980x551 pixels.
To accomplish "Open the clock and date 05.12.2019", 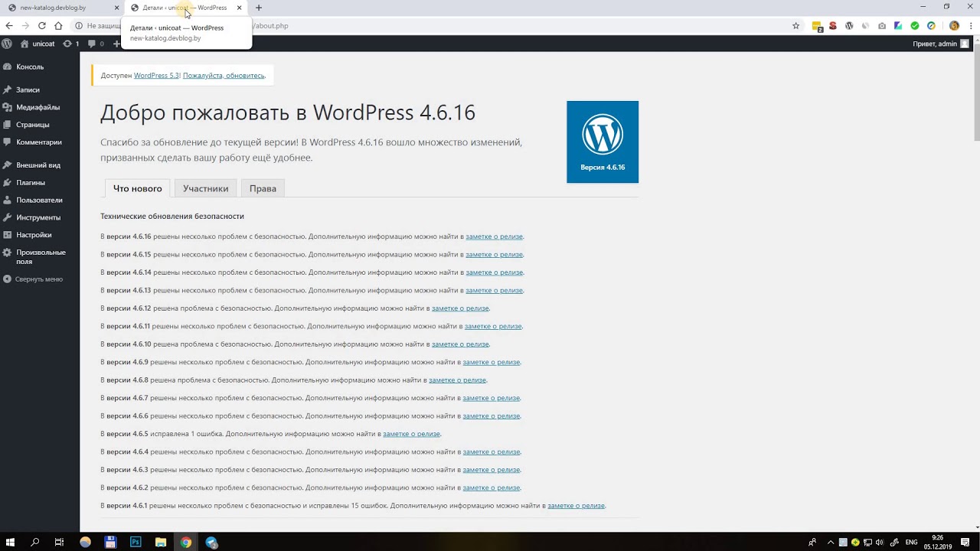I will [938, 542].
